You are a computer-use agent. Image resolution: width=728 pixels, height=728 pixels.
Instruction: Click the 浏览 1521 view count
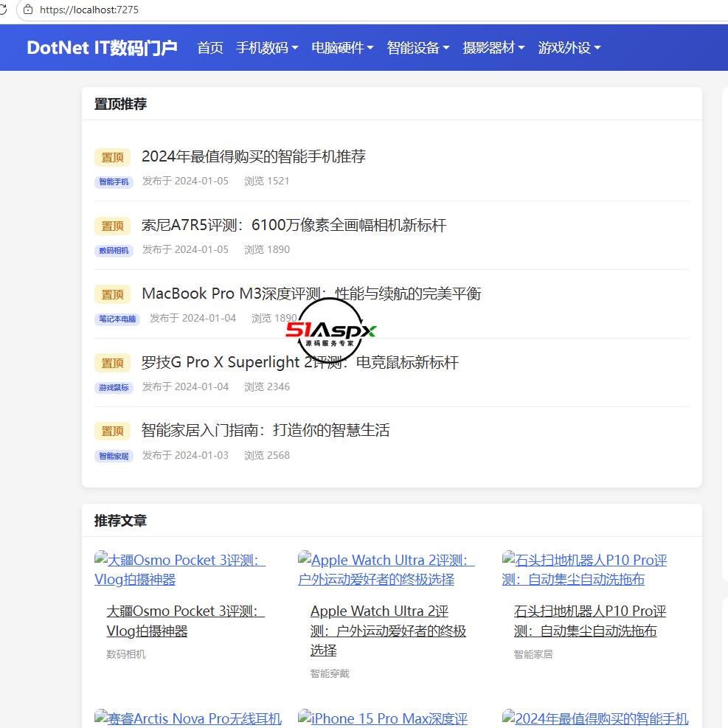pos(266,181)
